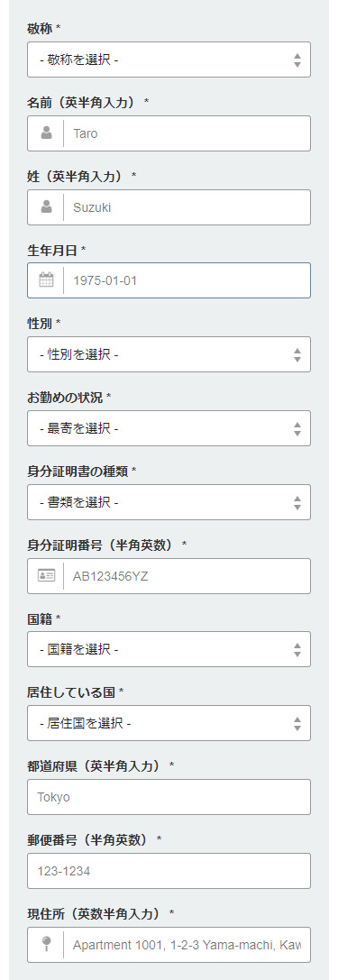Open the 書類を選択 dropdown
Viewport: 338px width, 980px height.
[169, 502]
